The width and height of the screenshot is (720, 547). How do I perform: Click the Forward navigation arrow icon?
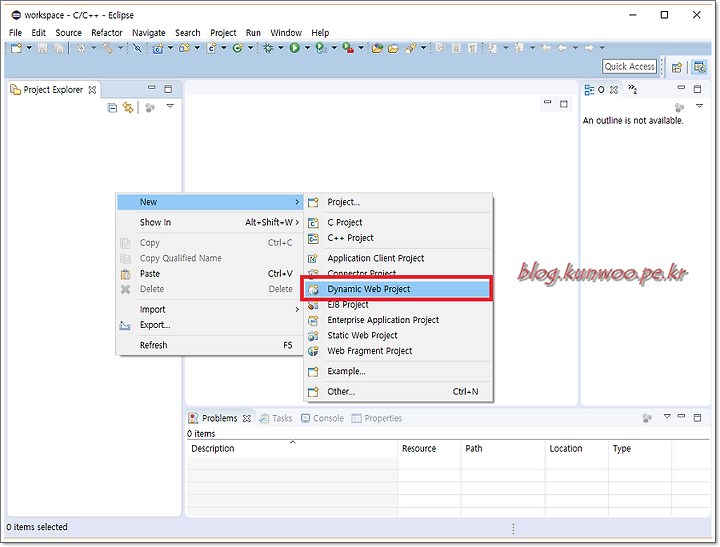tap(589, 48)
